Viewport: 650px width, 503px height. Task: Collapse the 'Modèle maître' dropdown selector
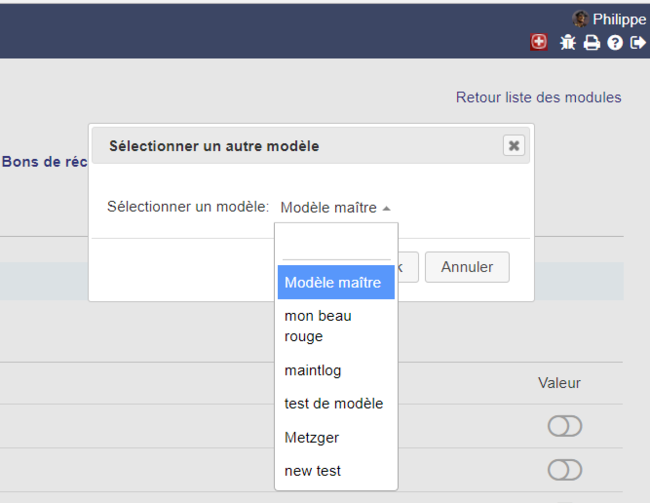click(335, 208)
